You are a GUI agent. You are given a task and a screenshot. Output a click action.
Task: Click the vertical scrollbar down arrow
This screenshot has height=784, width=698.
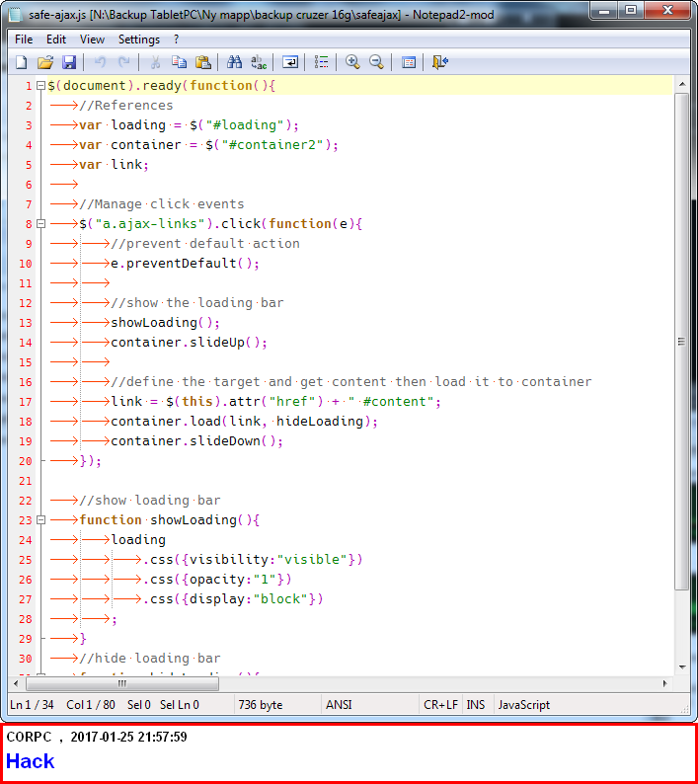coord(682,667)
